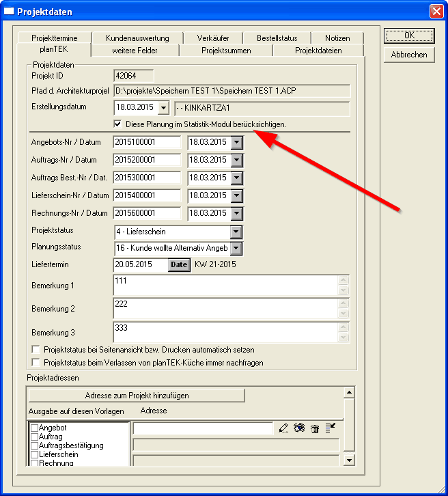Click the eye view address icon
448x496 pixels.
(299, 428)
